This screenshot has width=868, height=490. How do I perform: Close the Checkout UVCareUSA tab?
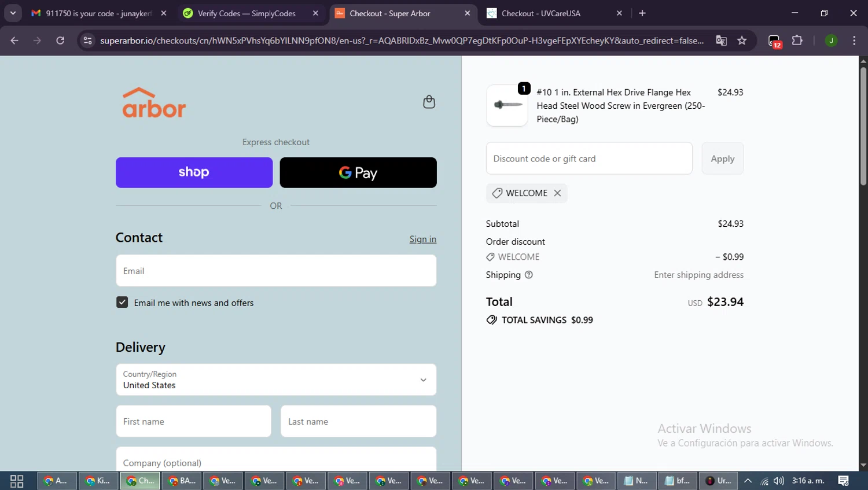point(619,13)
